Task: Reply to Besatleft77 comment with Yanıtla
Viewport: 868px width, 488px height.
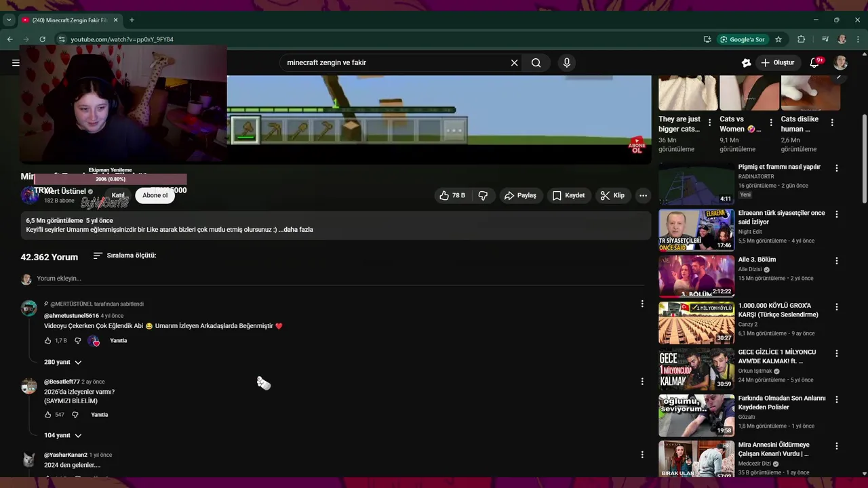Action: pyautogui.click(x=100, y=415)
